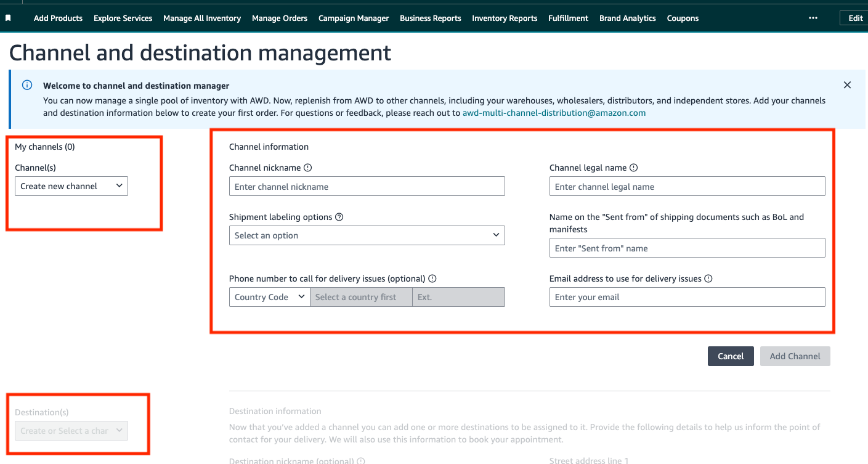Open Manage Orders page

pos(280,18)
